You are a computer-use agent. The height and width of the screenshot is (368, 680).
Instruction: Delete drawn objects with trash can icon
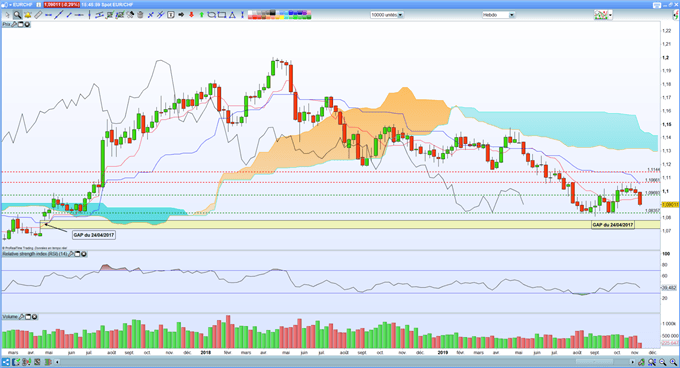click(x=140, y=15)
